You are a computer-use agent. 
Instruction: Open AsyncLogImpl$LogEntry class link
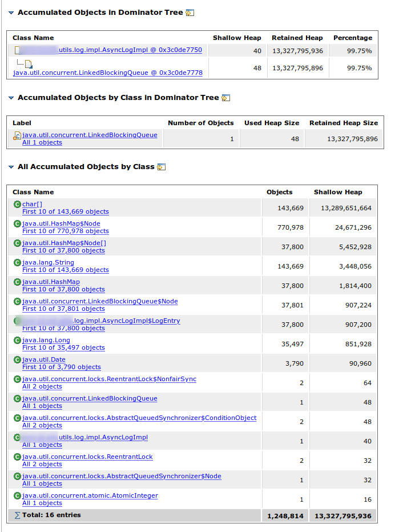click(127, 321)
